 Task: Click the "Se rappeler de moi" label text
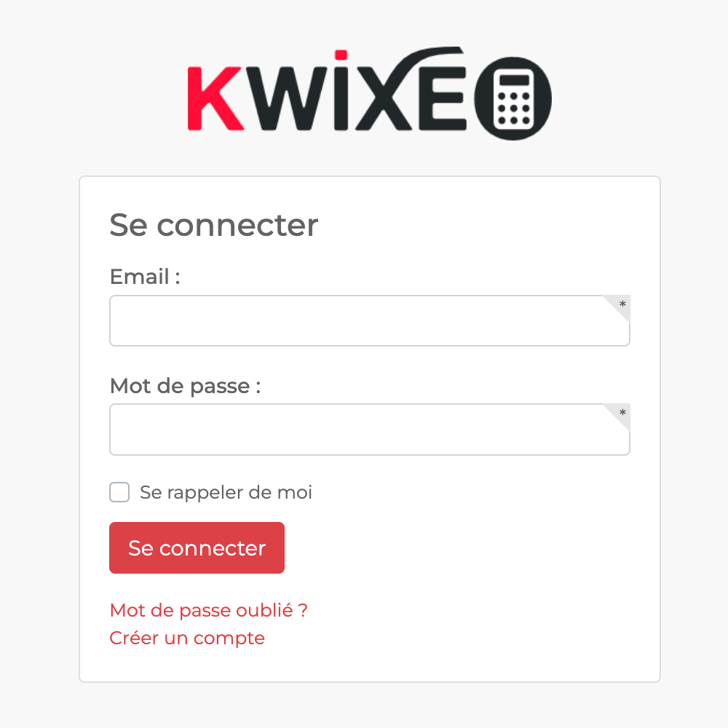[226, 492]
